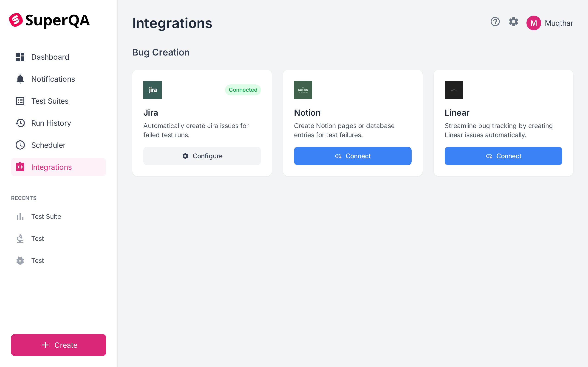Select the Notifications bell icon

(x=20, y=79)
